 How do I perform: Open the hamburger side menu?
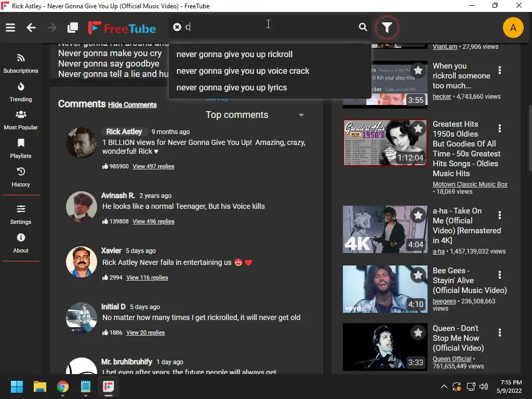[10, 28]
